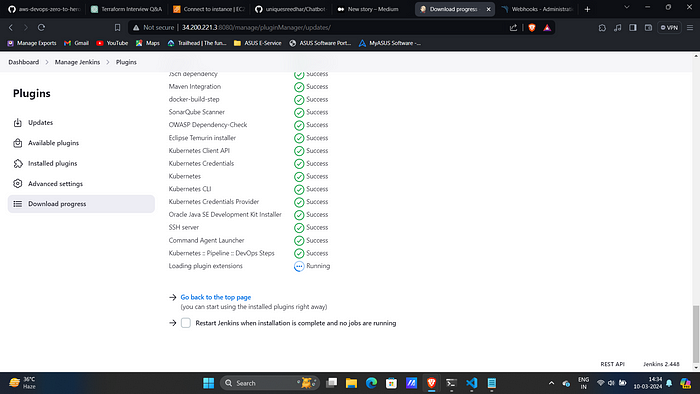Viewport: 700px width, 394px height.
Task: Open YouTube bookmark
Action: (x=112, y=43)
